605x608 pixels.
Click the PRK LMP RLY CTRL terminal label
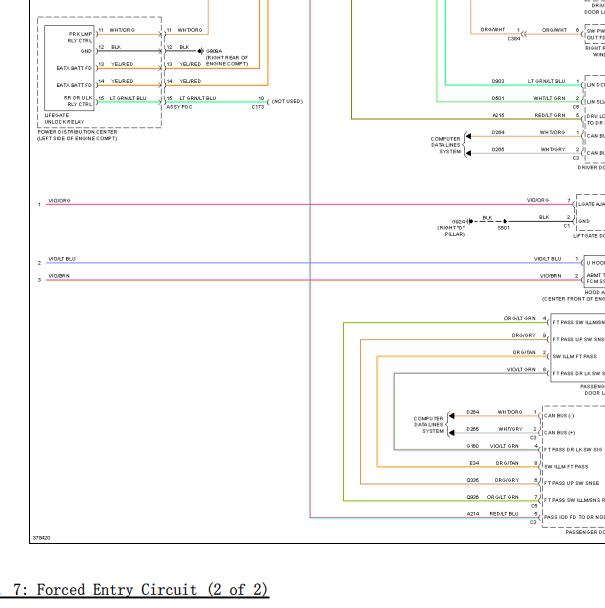tap(80, 37)
